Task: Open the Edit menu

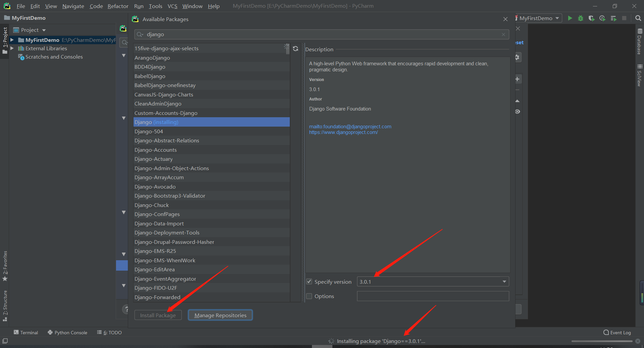Action: click(35, 6)
